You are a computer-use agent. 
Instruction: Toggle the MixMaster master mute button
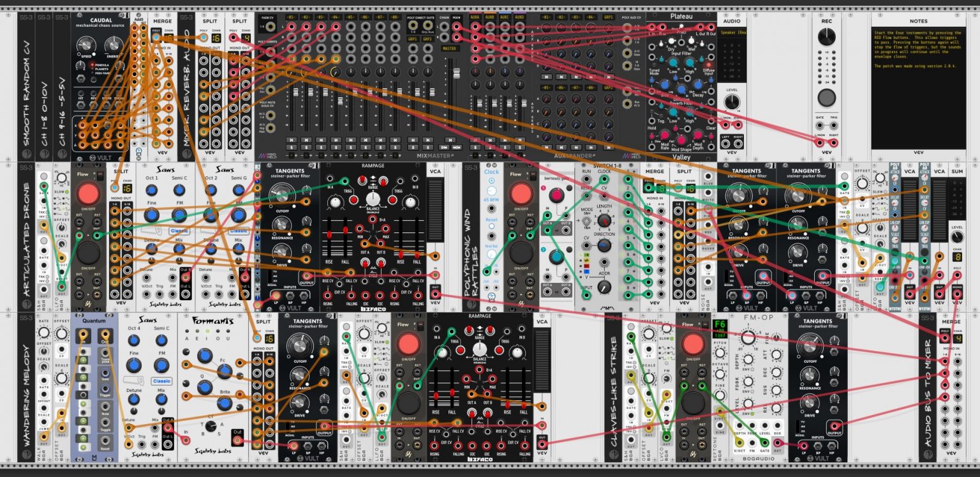pyautogui.click(x=450, y=140)
